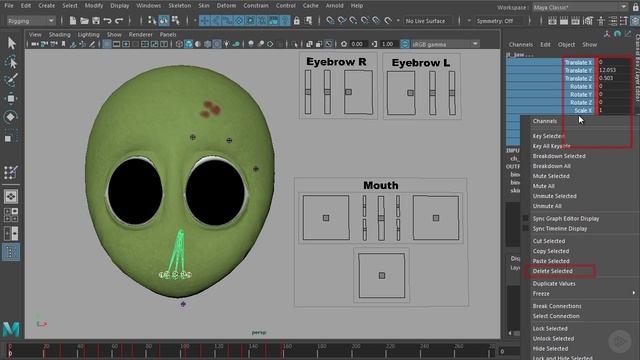
Task: Select by component type mode icon
Action: click(176, 20)
